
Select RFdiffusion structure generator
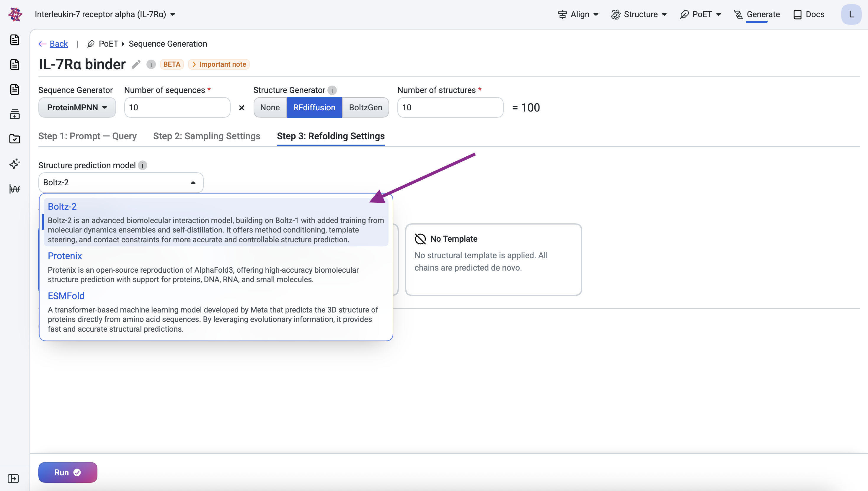pos(314,108)
